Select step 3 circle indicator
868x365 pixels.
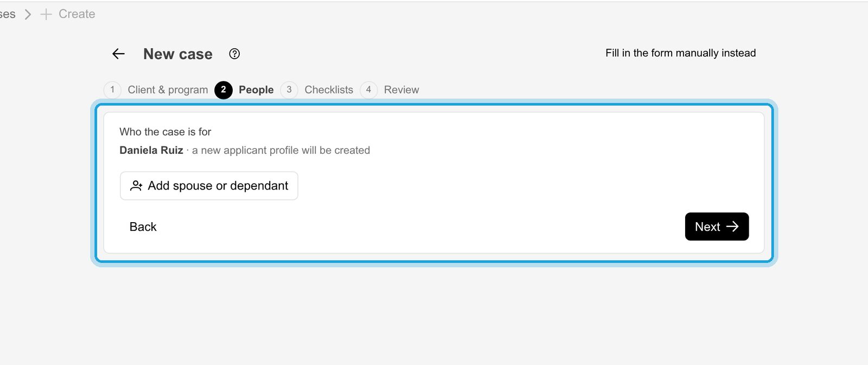point(289,90)
